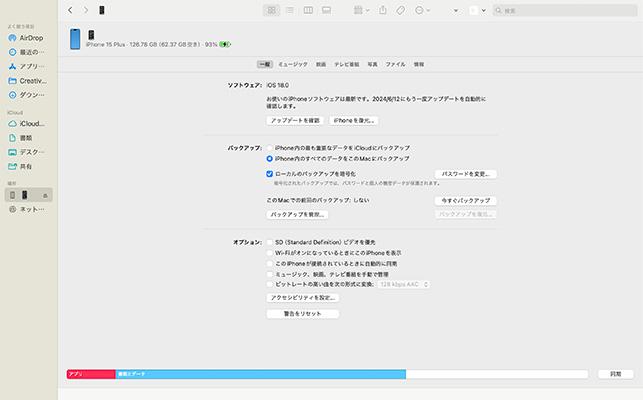Click the Share toolbar icon
643x400 pixels.
click(x=383, y=10)
